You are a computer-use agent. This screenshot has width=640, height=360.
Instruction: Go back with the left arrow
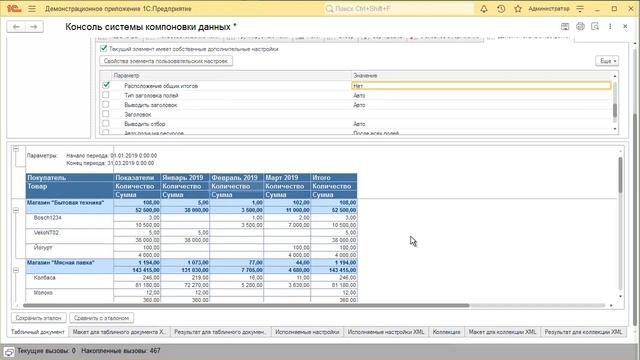point(16,27)
